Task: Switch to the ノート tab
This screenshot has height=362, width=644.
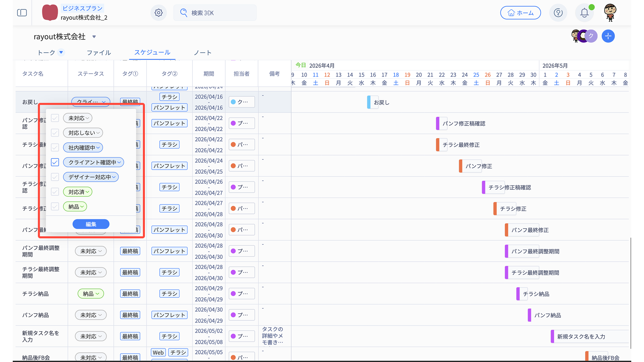Action: click(x=203, y=53)
